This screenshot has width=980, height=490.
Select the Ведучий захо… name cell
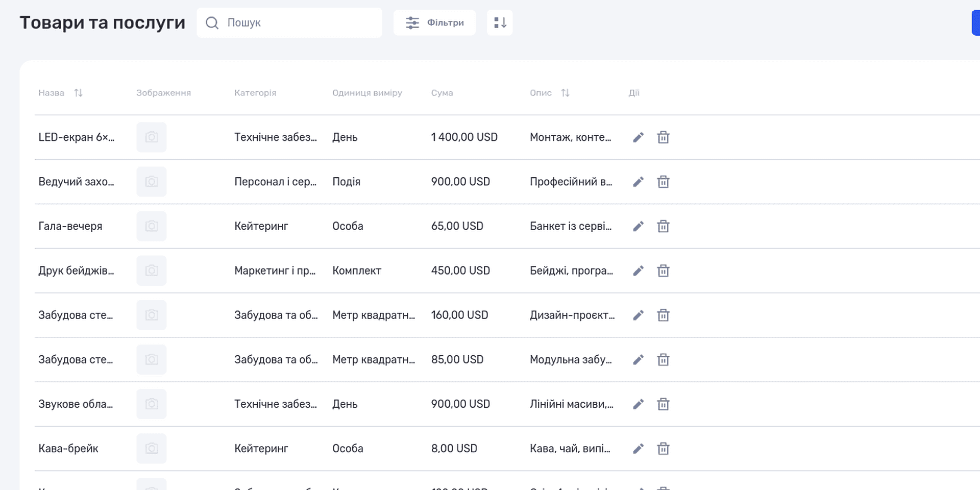tap(77, 182)
